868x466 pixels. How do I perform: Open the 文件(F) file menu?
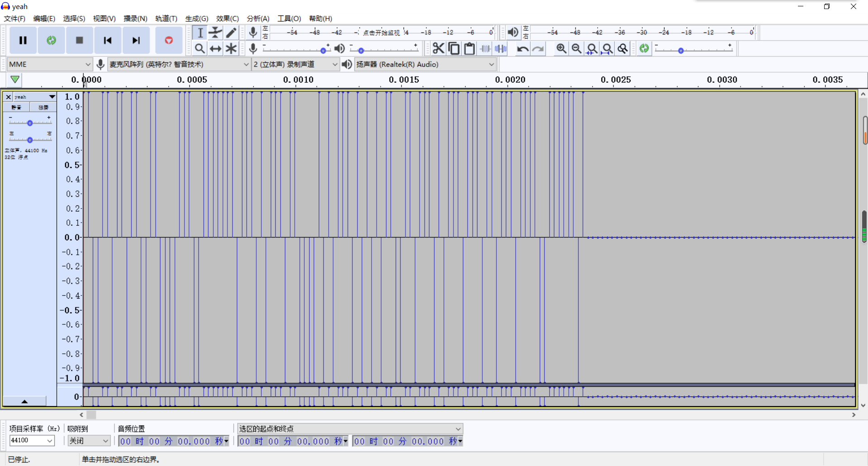click(x=14, y=19)
